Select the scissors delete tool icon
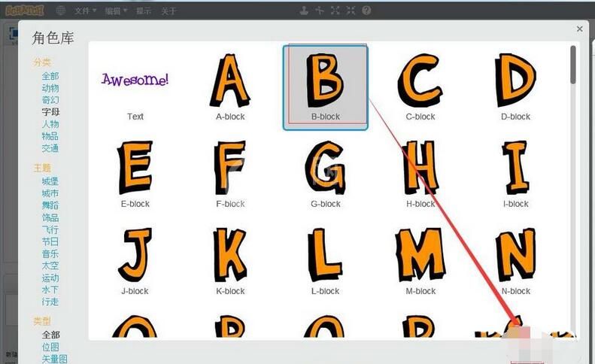595x364 pixels. (x=320, y=11)
